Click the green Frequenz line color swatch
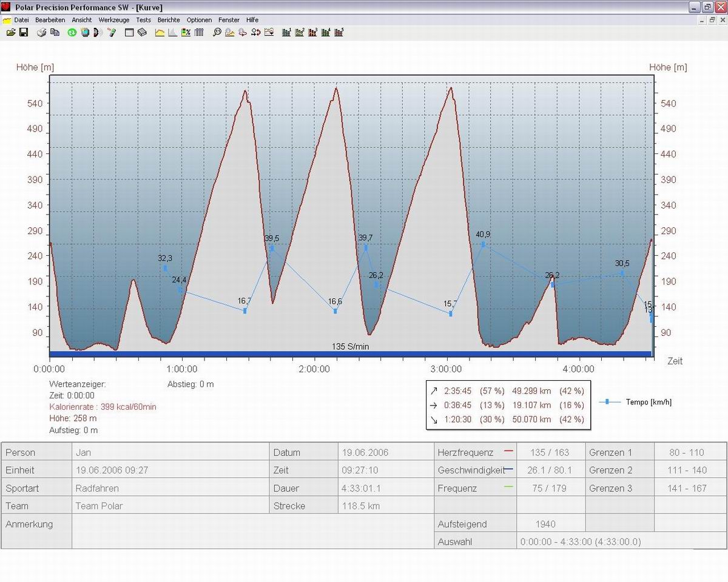The image size is (728, 582). 508,487
